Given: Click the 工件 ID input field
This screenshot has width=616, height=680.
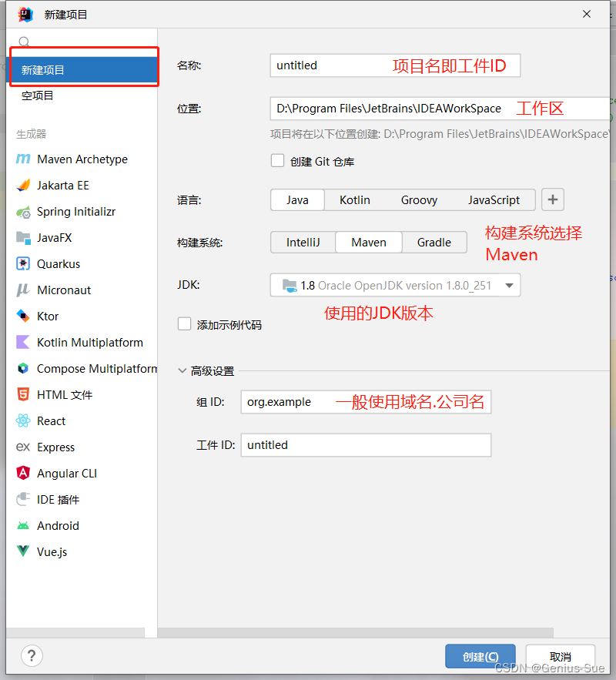Looking at the screenshot, I should click(x=366, y=445).
